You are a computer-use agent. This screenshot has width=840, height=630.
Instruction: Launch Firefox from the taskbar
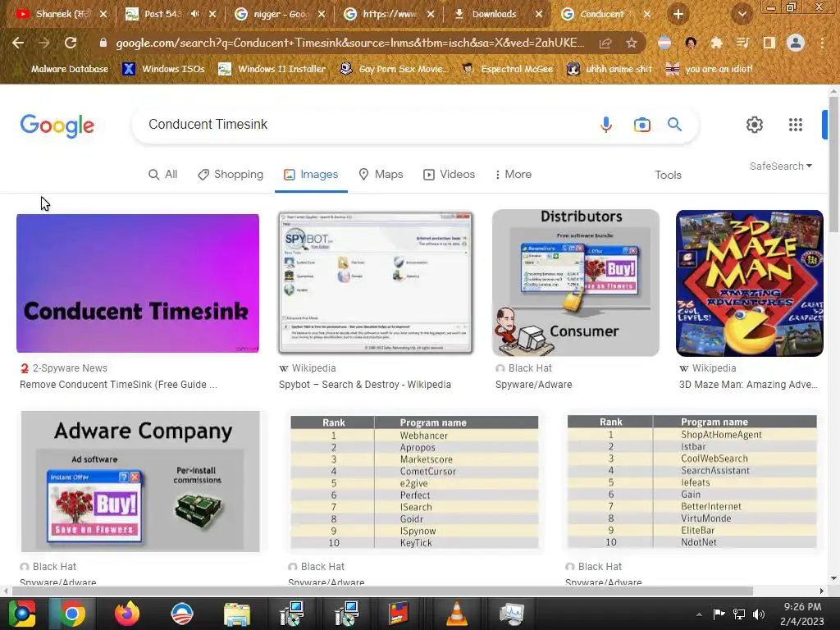(x=127, y=614)
